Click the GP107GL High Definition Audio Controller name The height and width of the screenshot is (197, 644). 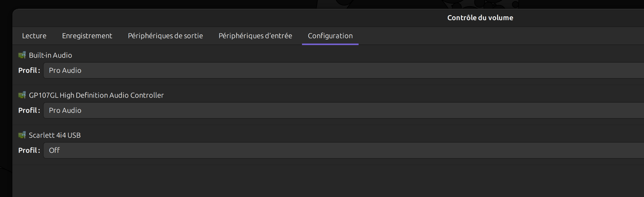96,95
